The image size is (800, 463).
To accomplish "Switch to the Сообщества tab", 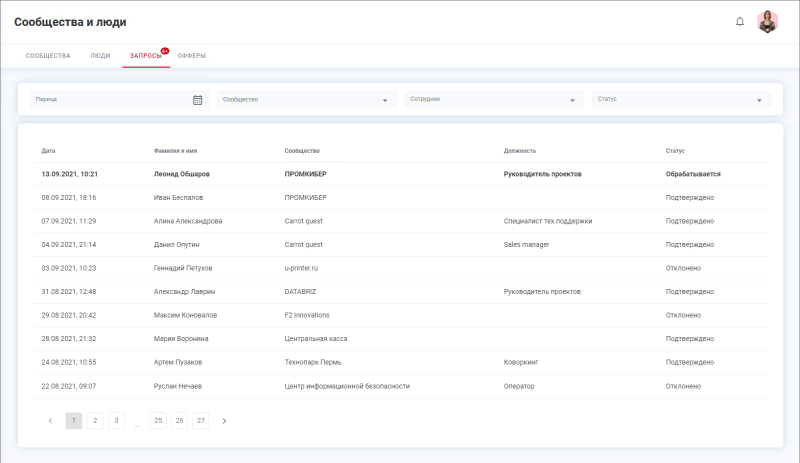I will pyautogui.click(x=48, y=56).
